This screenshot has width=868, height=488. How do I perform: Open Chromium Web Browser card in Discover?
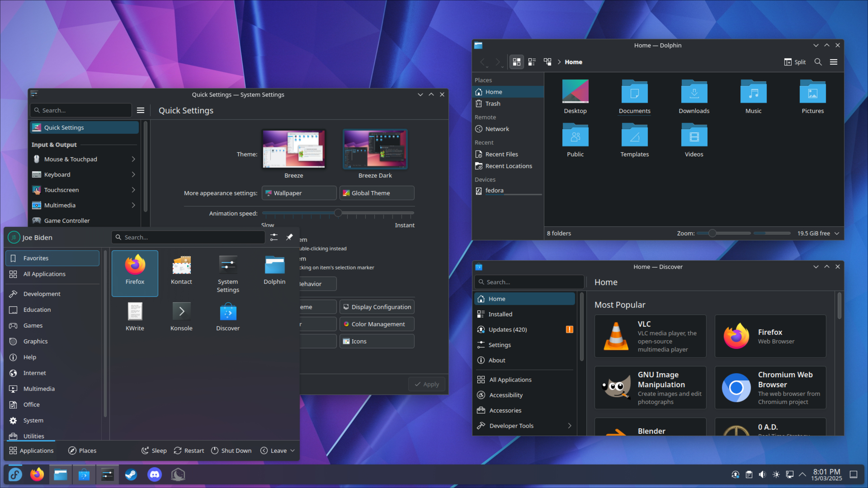pyautogui.click(x=770, y=388)
